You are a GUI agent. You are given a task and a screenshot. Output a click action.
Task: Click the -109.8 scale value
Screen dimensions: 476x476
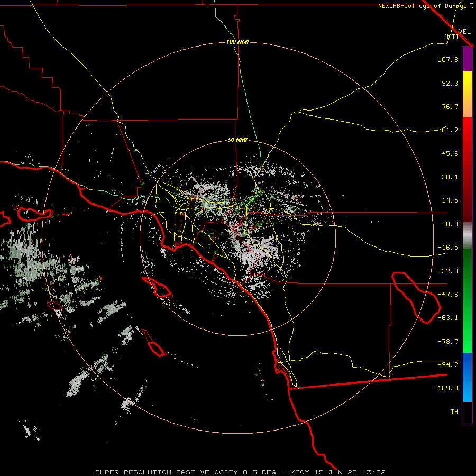446,388
